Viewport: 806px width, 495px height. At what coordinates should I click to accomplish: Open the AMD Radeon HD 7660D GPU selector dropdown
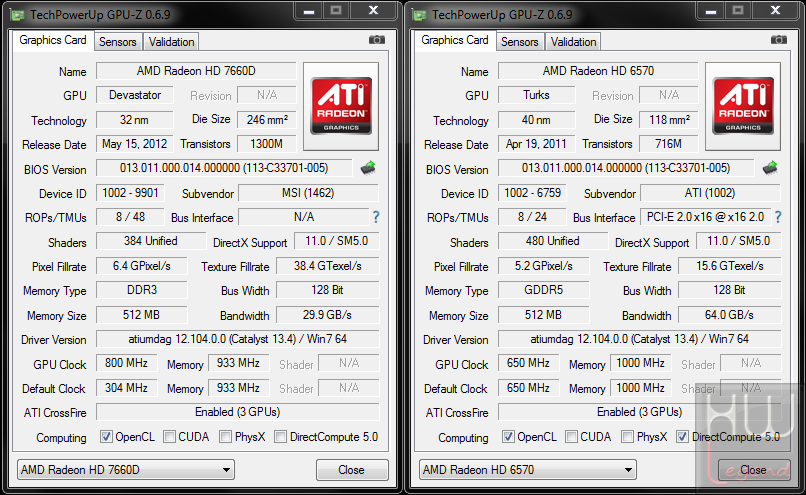pyautogui.click(x=126, y=470)
